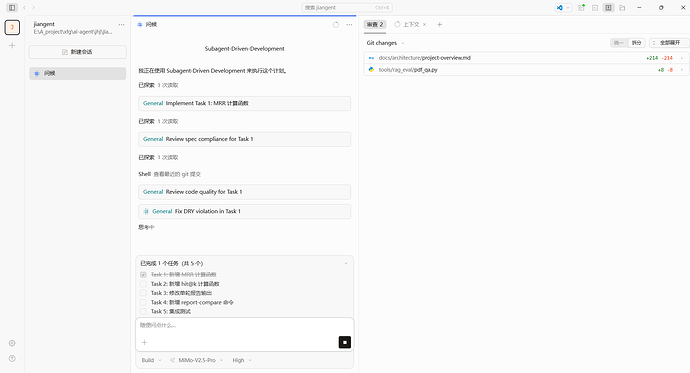Click the jiangent project path text
The width and height of the screenshot is (690, 373).
tap(73, 32)
